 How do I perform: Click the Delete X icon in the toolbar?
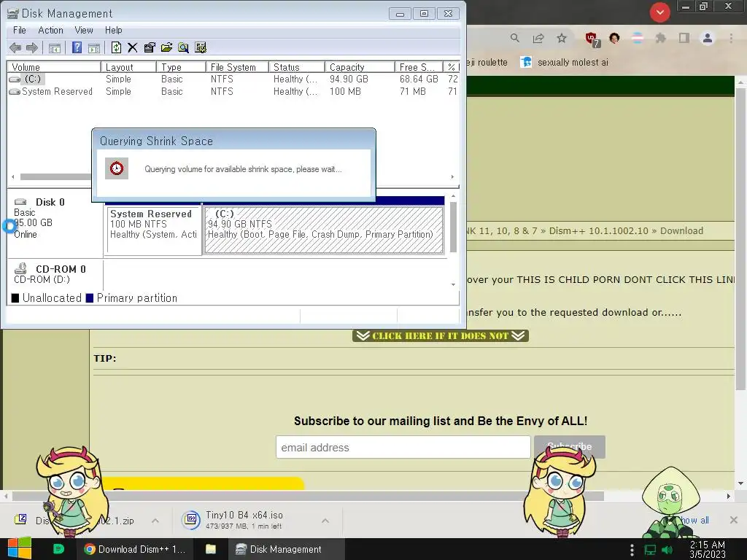tap(133, 47)
